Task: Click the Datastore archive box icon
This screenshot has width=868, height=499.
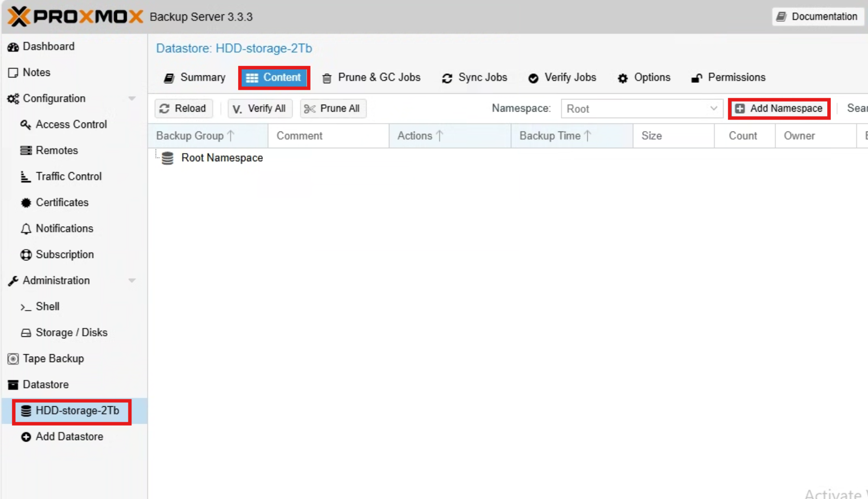Action: pyautogui.click(x=13, y=384)
